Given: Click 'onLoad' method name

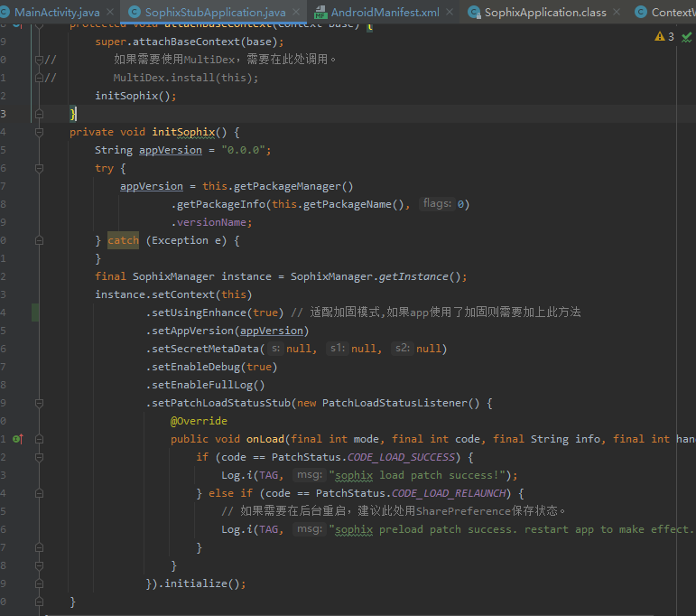Looking at the screenshot, I should click(265, 439).
